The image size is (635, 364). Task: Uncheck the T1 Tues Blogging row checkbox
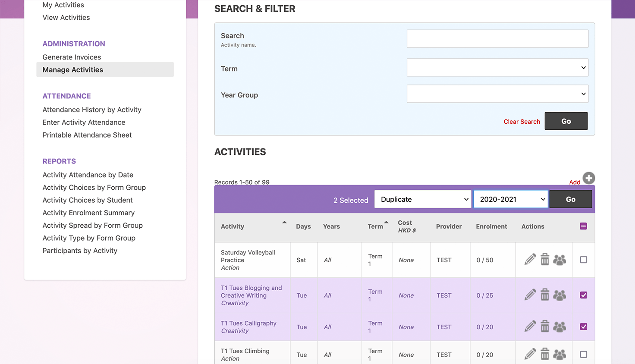pyautogui.click(x=583, y=295)
